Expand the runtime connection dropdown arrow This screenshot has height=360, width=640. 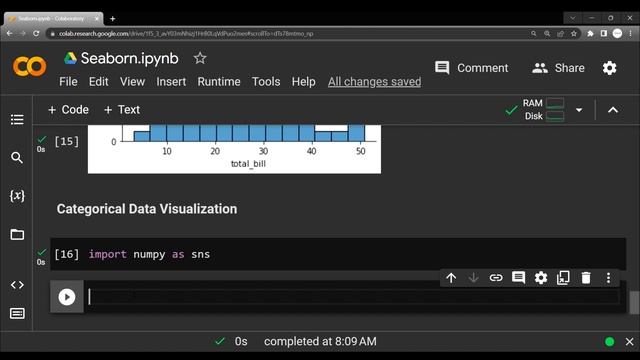coord(579,110)
